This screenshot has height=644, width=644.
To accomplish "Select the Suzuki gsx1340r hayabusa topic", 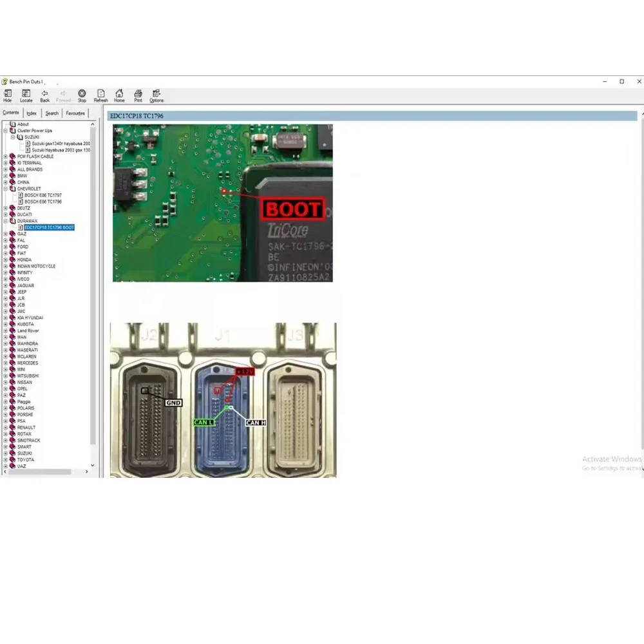I will (61, 144).
